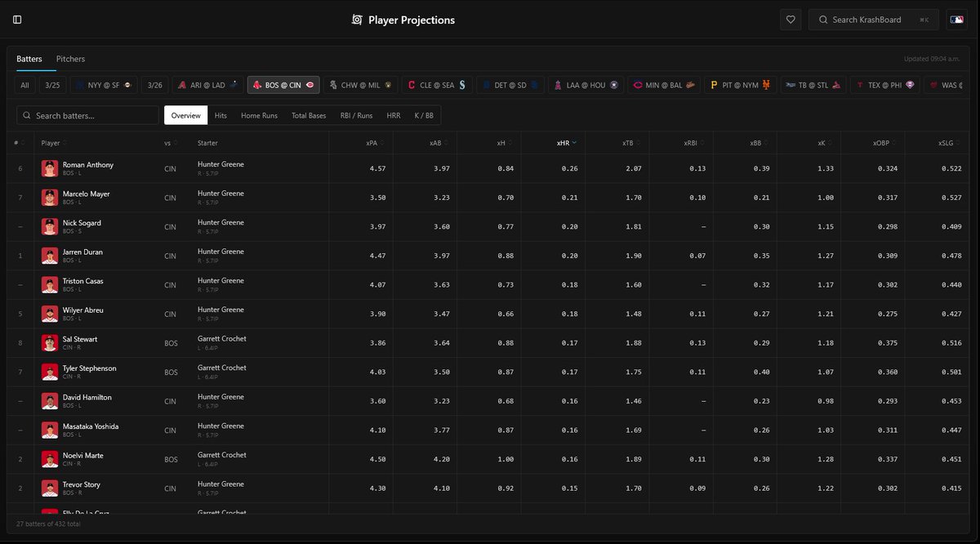Click Marcelo Mayer's player headshot
980x544 pixels.
50,198
